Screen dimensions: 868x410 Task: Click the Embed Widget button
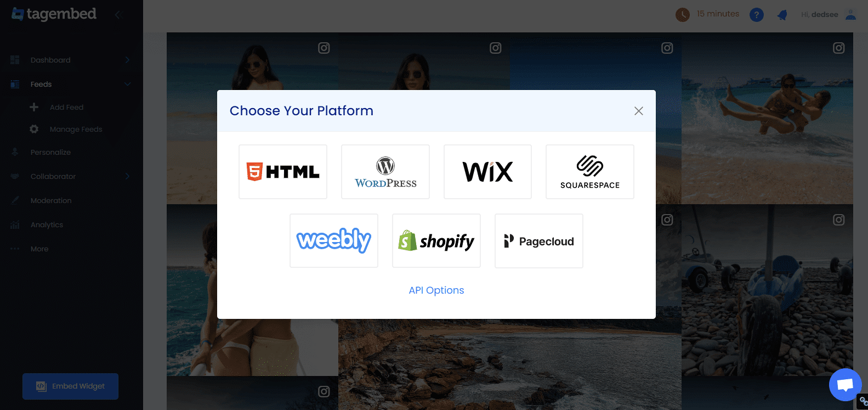click(70, 386)
